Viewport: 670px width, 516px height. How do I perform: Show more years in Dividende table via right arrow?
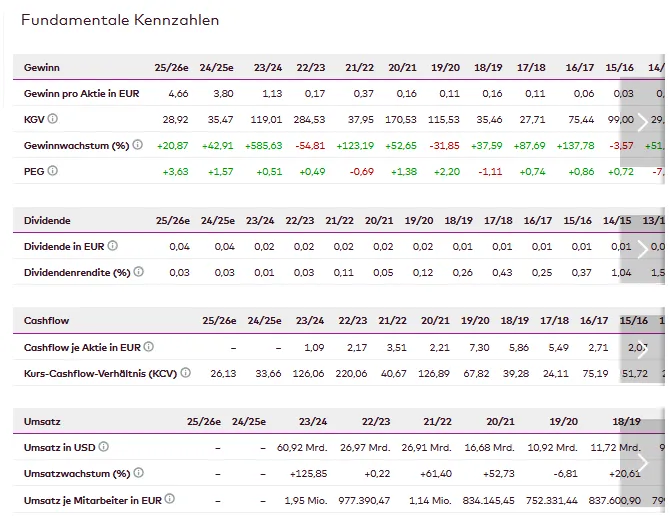pos(642,249)
